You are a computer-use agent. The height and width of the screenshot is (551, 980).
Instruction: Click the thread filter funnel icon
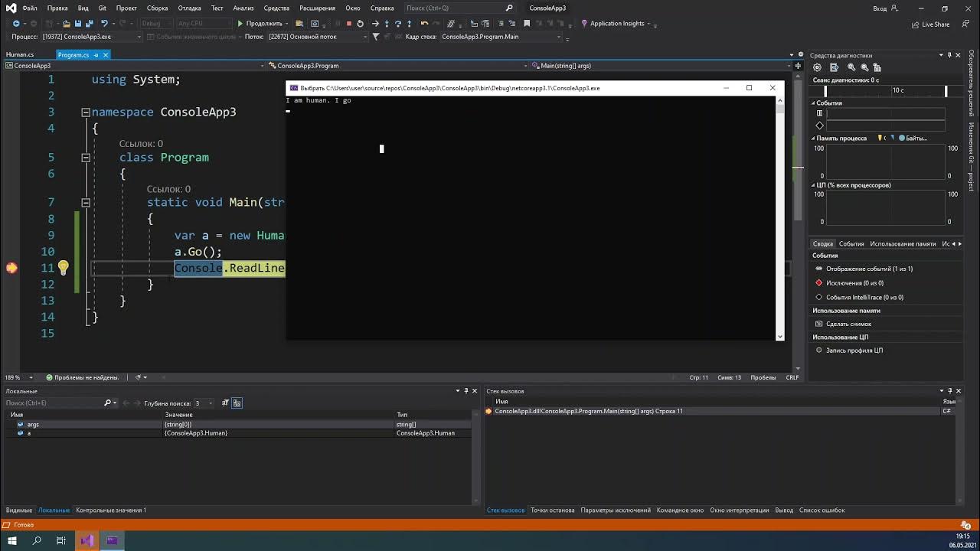click(376, 37)
